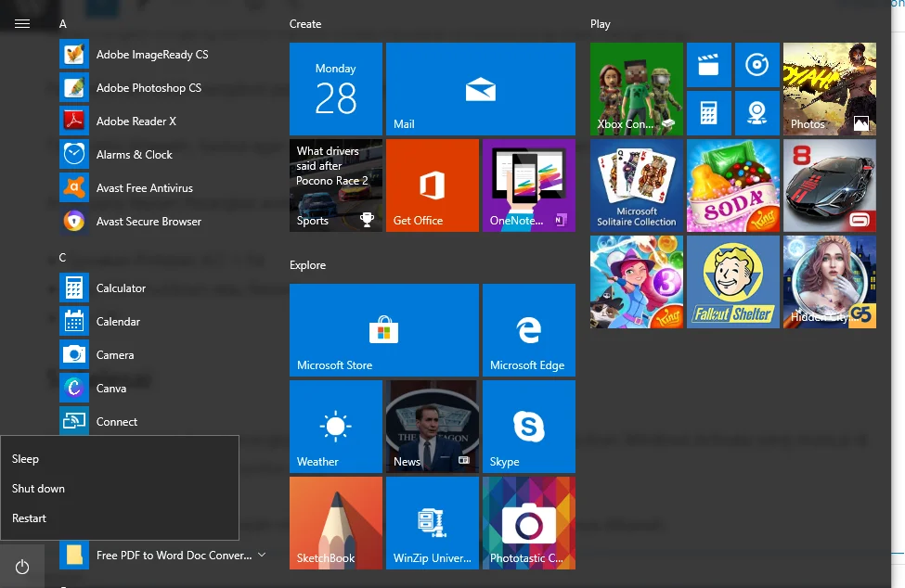Open Canva from the app list
This screenshot has height=588, width=905.
click(162, 389)
